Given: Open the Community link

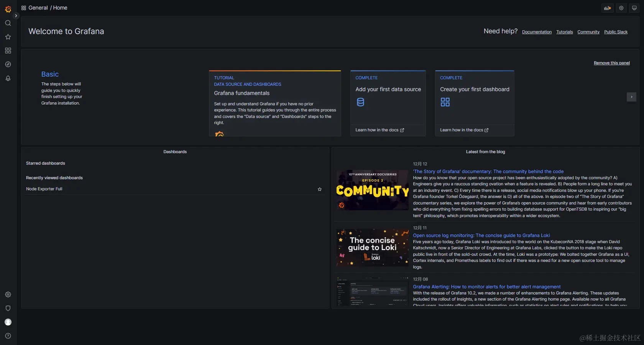Looking at the screenshot, I should [588, 32].
